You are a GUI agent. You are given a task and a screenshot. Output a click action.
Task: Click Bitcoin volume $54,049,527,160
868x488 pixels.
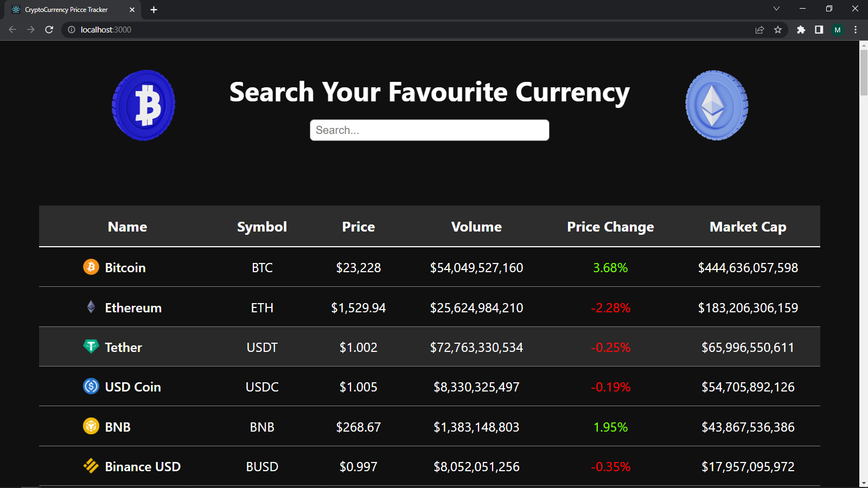477,268
